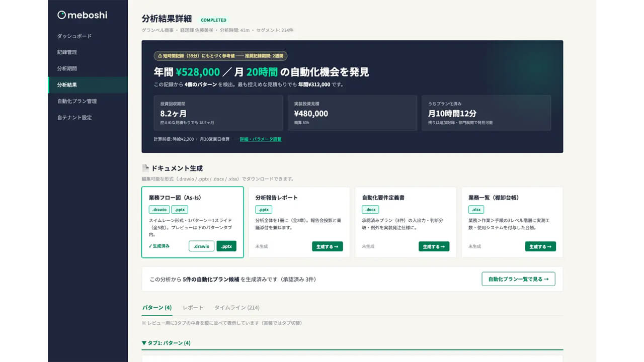Image resolution: width=644 pixels, height=362 pixels.
Task: Click the subtitle line starting with グランベル商事
Action: (x=217, y=31)
